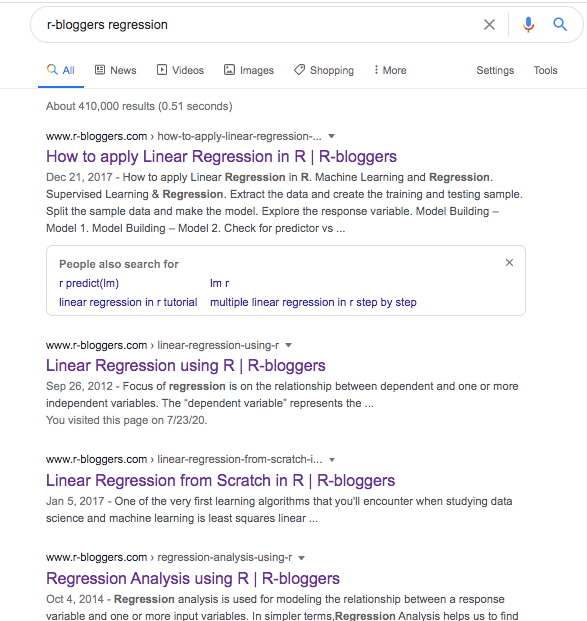The width and height of the screenshot is (587, 621).
Task: Open the News tab
Action: click(115, 70)
